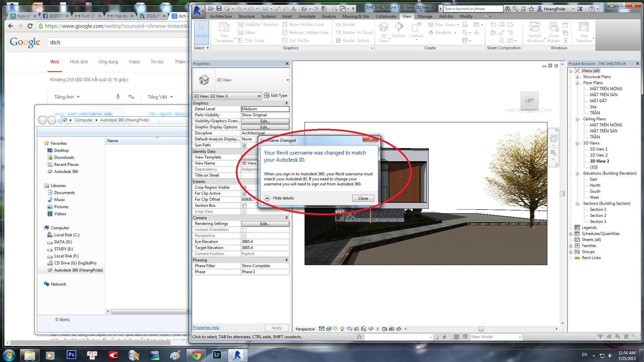The height and width of the screenshot is (362, 644).
Task: Close the Username Changed dialog
Action: click(x=363, y=198)
